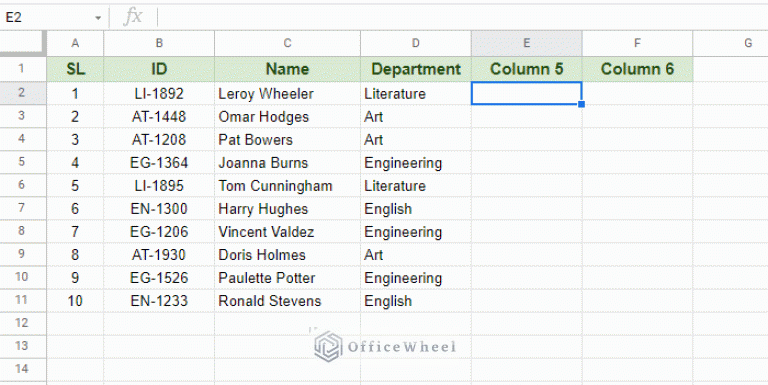
Task: Click the English cell in row 7
Action: click(416, 209)
